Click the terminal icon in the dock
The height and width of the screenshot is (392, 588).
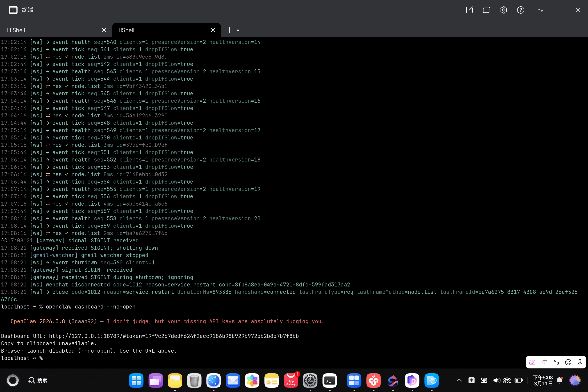pyautogui.click(x=329, y=381)
